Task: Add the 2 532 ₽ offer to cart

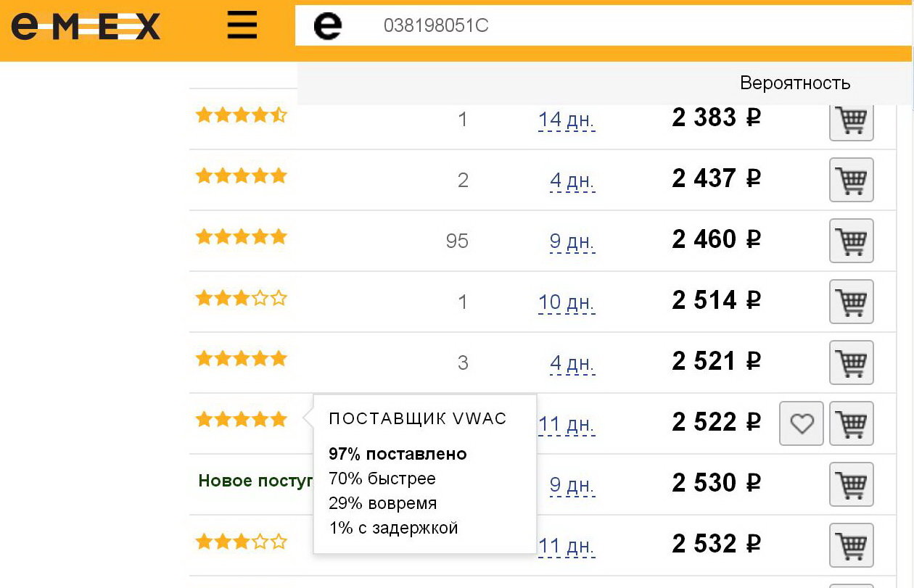Action: (852, 545)
